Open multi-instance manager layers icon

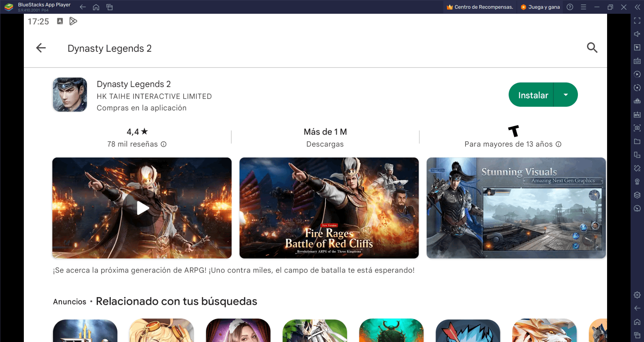(x=637, y=195)
